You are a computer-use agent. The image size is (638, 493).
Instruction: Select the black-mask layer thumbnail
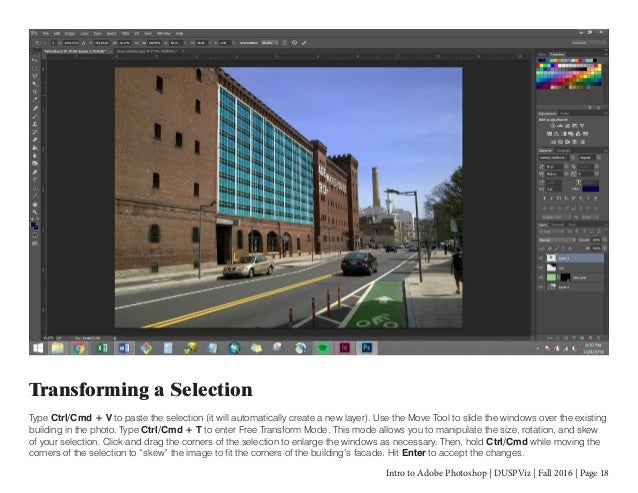(x=565, y=278)
